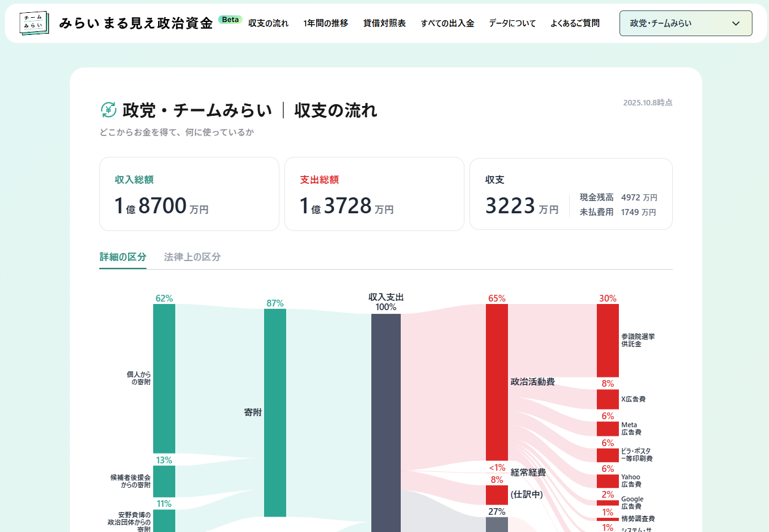Open the 政党・チームみらい organization selector dropdown

[685, 23]
